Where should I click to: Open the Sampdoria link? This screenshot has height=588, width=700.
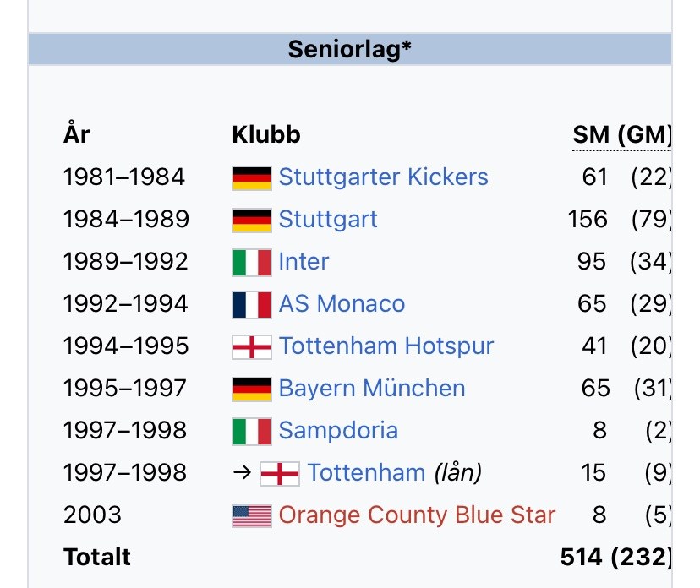click(x=338, y=431)
